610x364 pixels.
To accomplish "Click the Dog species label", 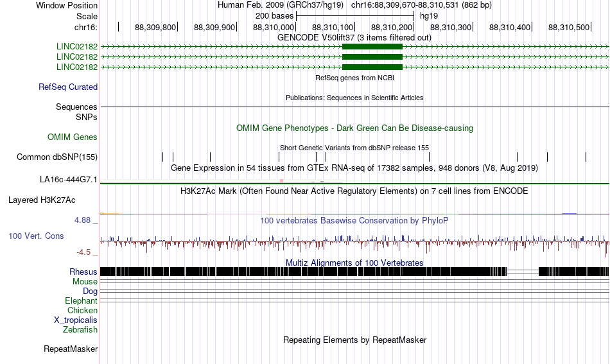I will 91,291.
